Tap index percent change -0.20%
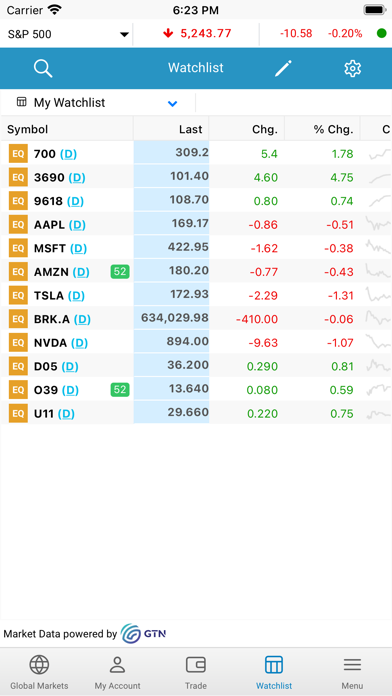This screenshot has height=696, width=392. point(345,33)
